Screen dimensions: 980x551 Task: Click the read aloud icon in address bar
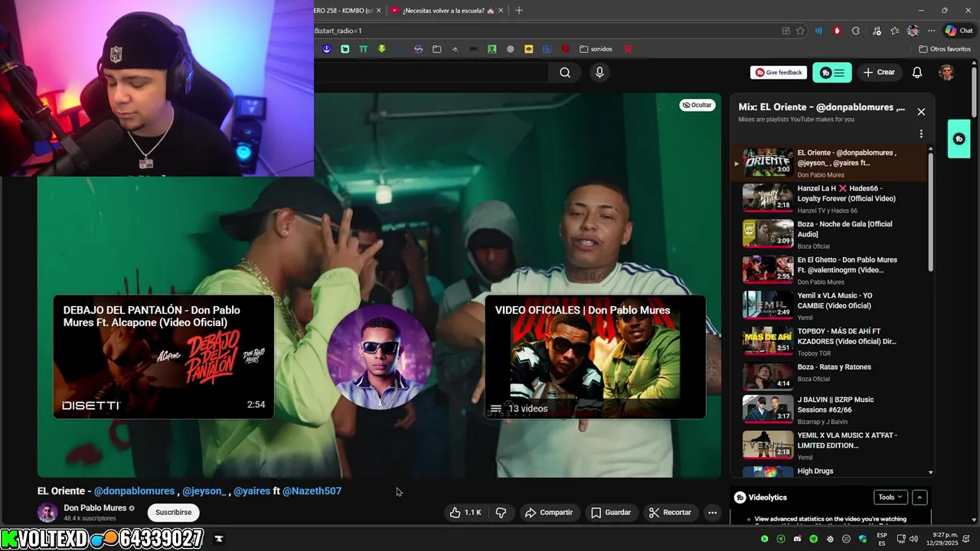tap(818, 31)
